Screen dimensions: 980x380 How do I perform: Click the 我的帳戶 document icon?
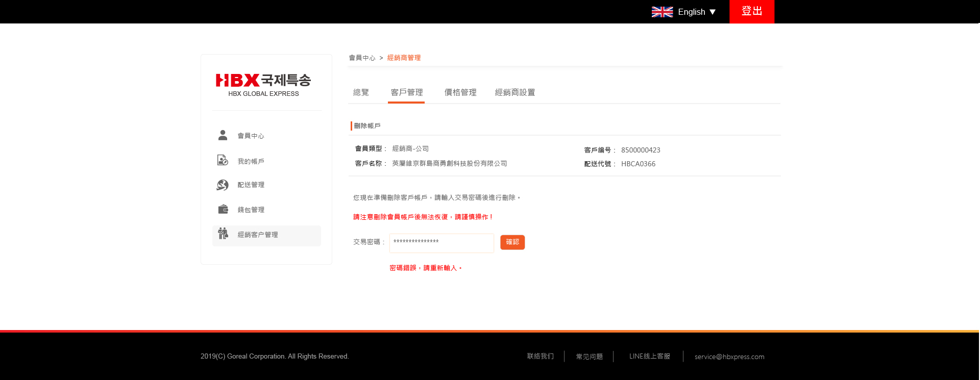[223, 160]
